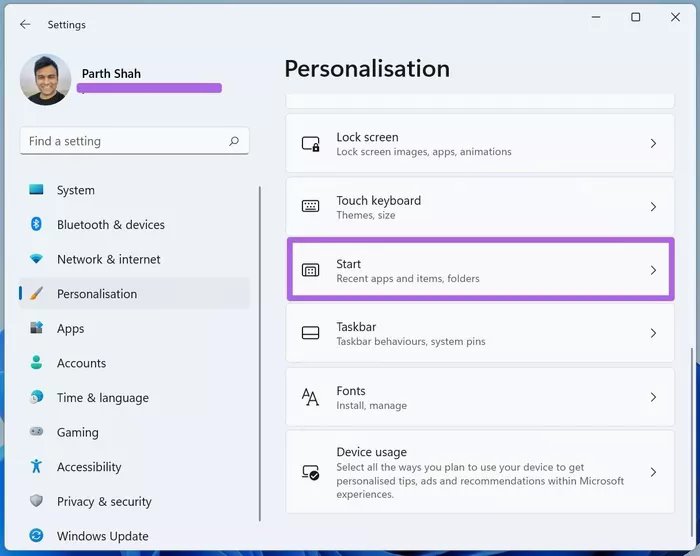Click the back arrow icon
Image resolution: width=700 pixels, height=556 pixels.
coord(25,24)
